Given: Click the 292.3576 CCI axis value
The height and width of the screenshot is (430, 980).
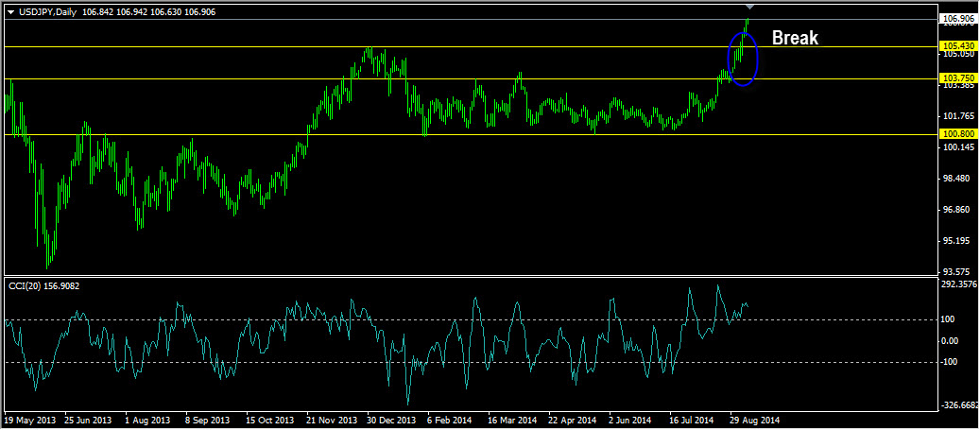Looking at the screenshot, I should [957, 284].
